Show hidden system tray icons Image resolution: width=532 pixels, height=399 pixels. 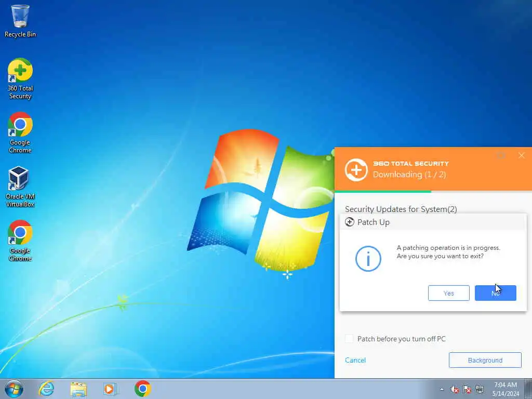(x=442, y=389)
